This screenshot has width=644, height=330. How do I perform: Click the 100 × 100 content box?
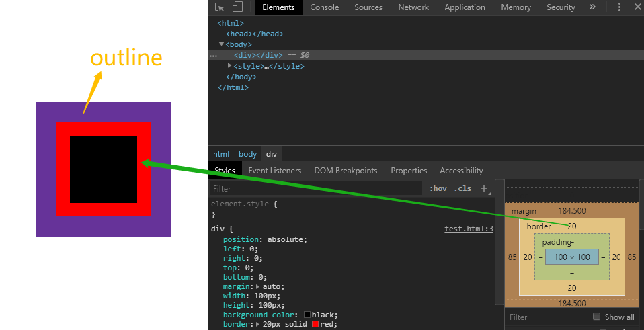(571, 257)
